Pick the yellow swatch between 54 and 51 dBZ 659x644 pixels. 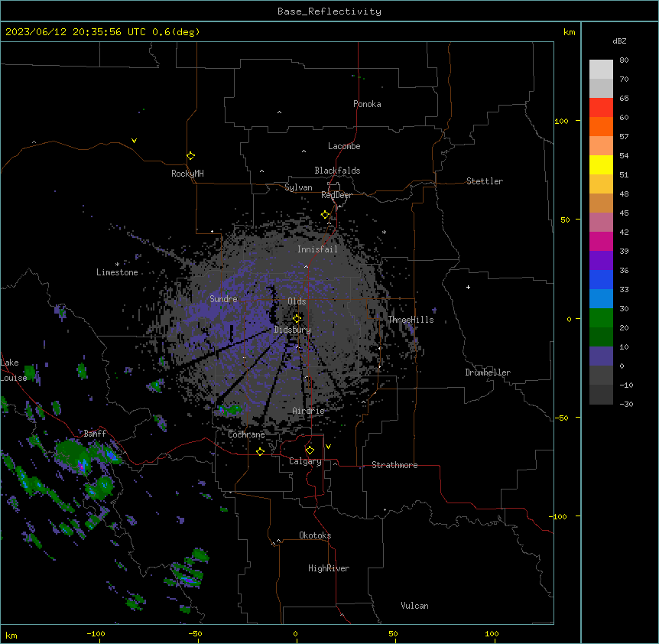click(601, 164)
